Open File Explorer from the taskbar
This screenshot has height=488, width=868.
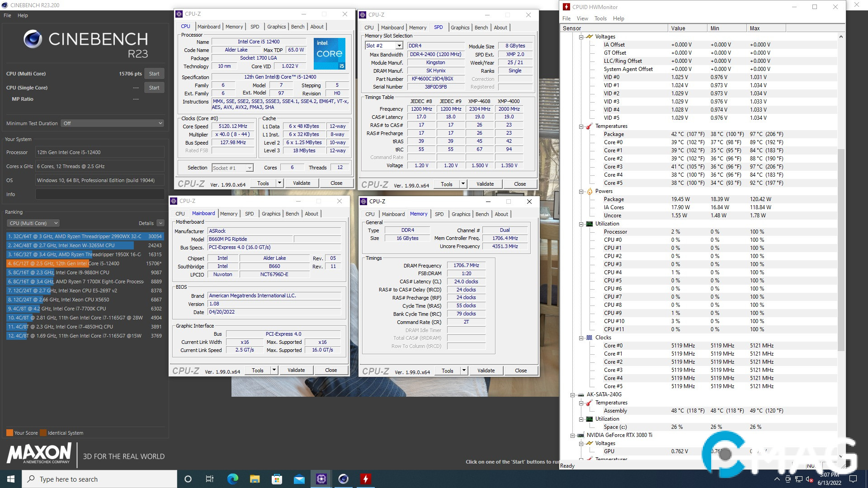click(x=255, y=479)
